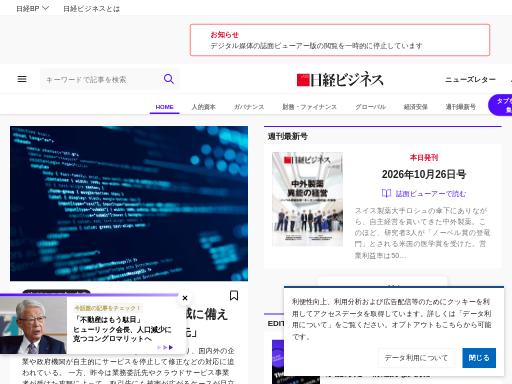Click the book icon beside 誌面ビューアーで読む

coord(386,193)
